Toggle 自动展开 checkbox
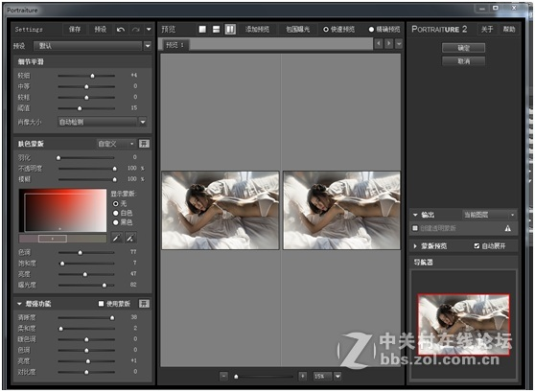The width and height of the screenshot is (535, 392). point(477,245)
